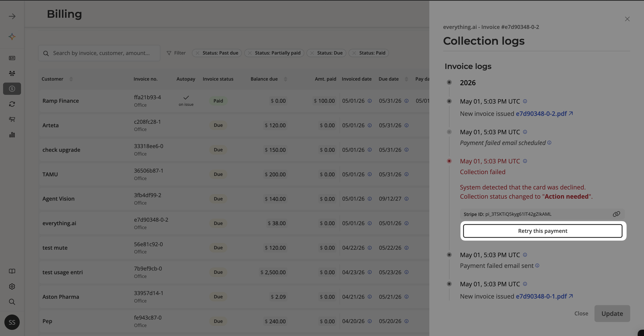This screenshot has width=644, height=336.
Task: Click the Close button in logs panel
Action: [x=581, y=313]
